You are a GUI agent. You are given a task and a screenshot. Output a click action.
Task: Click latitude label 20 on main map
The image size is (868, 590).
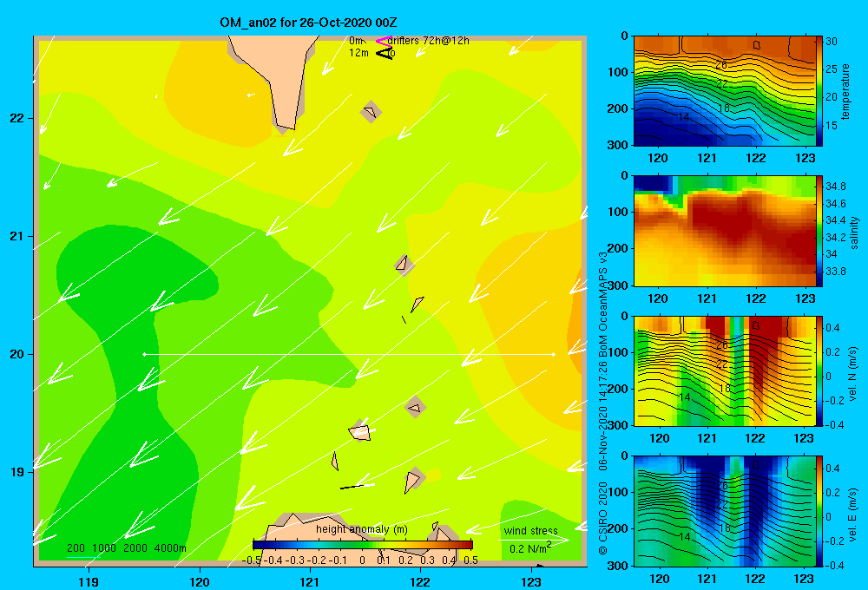16,354
